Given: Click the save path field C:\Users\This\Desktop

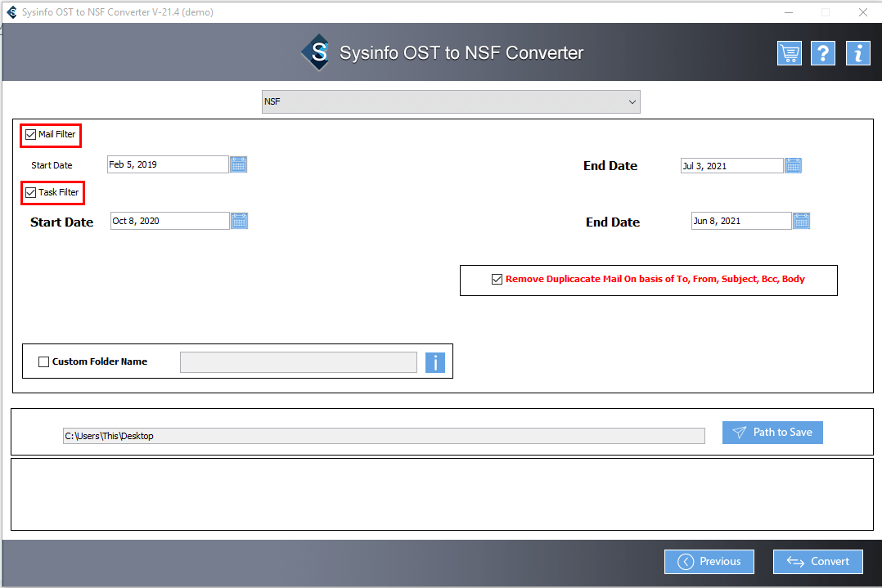Looking at the screenshot, I should tap(384, 436).
